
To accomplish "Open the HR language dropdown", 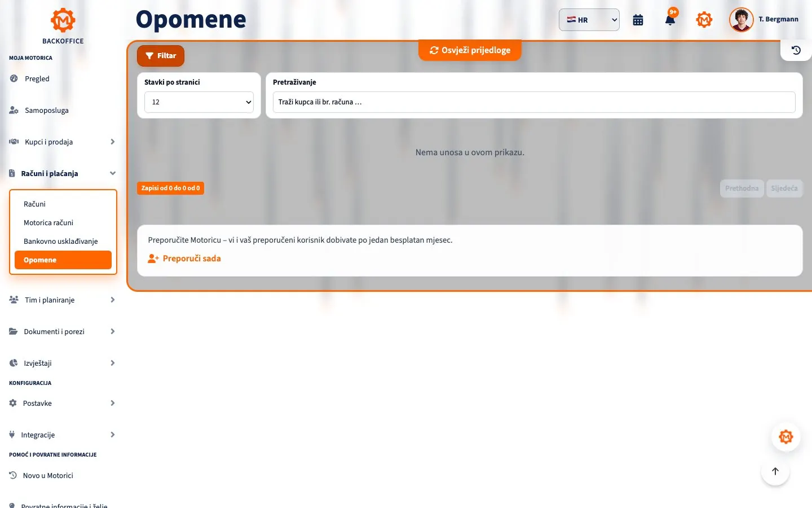I will (589, 20).
